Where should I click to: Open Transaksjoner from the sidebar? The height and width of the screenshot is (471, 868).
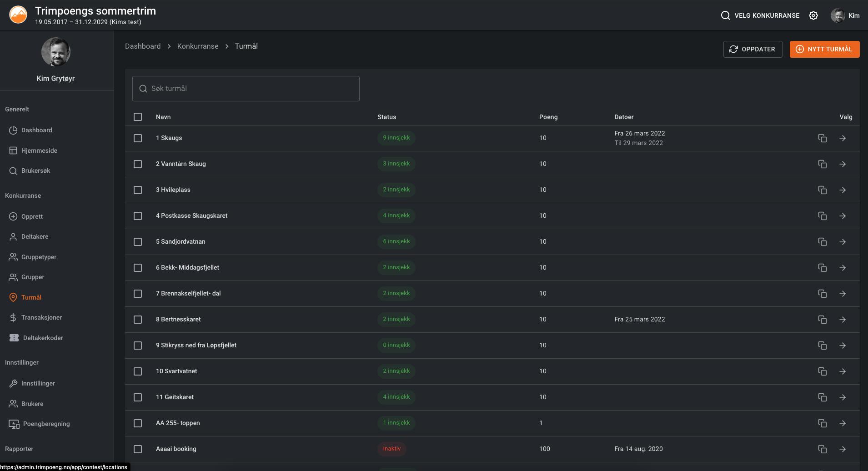point(41,317)
